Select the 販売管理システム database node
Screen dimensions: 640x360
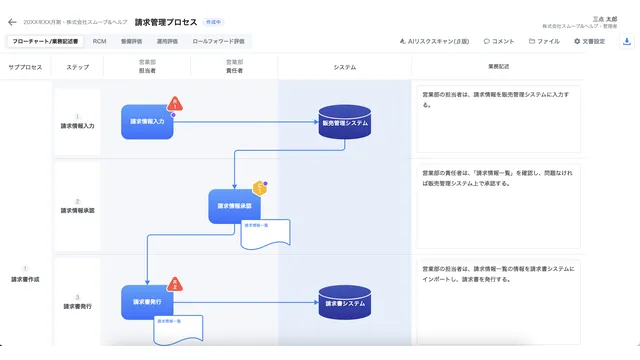345,122
